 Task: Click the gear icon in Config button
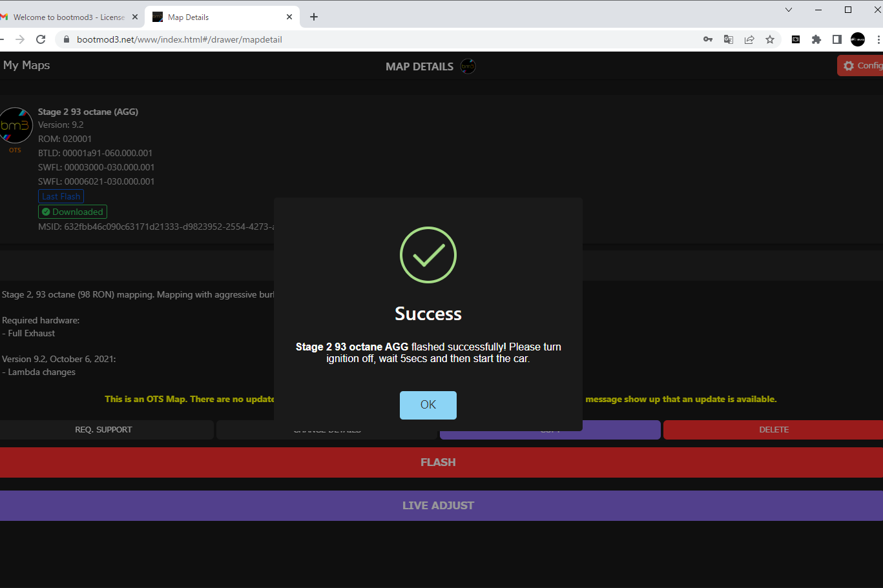pos(849,66)
